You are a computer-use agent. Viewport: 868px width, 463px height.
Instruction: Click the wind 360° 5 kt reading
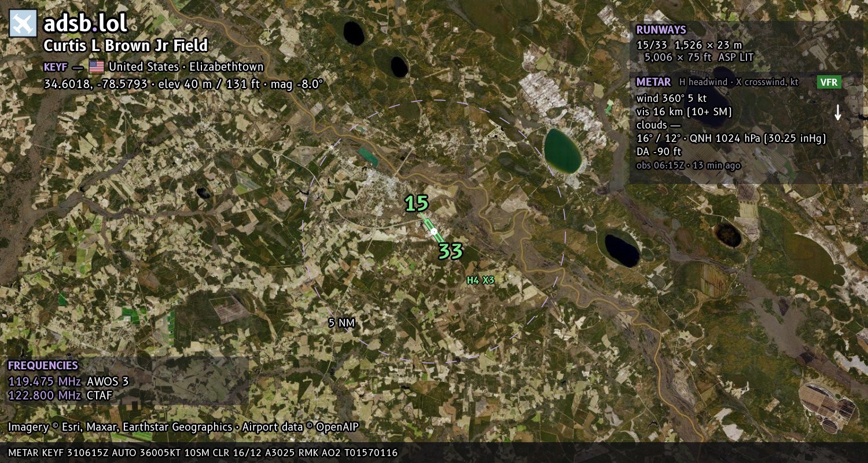671,98
